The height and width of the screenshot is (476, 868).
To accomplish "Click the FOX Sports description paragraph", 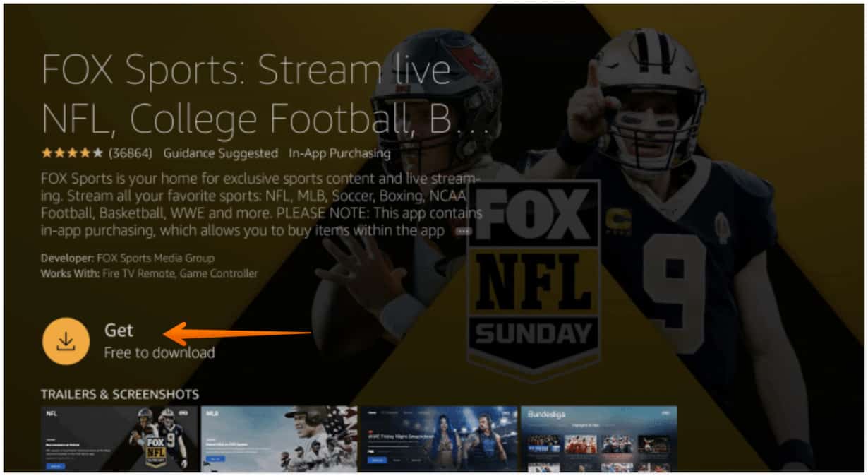I will pyautogui.click(x=261, y=203).
